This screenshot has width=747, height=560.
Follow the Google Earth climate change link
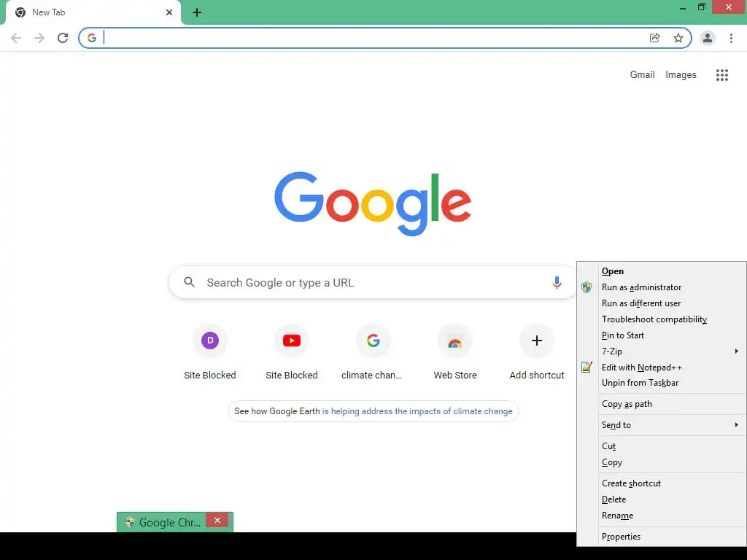pos(417,411)
